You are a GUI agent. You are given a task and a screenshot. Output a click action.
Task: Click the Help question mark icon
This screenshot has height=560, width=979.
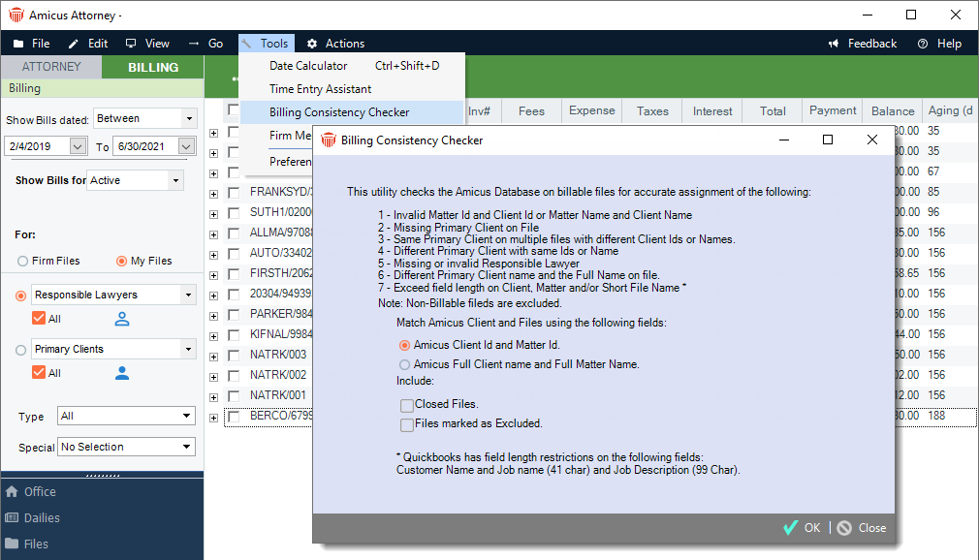[x=923, y=44]
